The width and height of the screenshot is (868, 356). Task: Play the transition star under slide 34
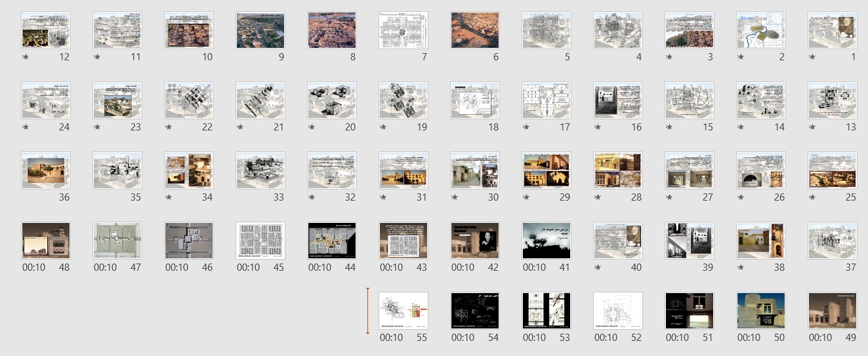pyautogui.click(x=169, y=197)
